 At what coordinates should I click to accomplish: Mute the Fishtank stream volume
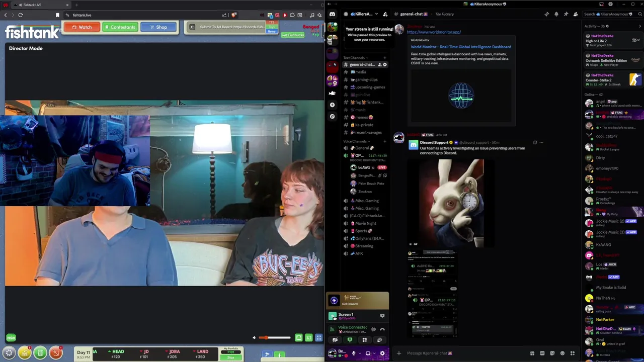point(254,338)
